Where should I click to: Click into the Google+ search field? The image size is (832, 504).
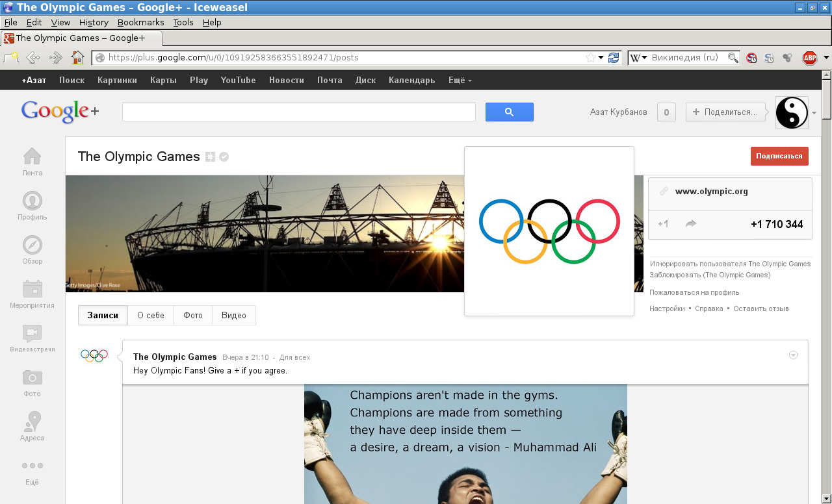pyautogui.click(x=299, y=112)
